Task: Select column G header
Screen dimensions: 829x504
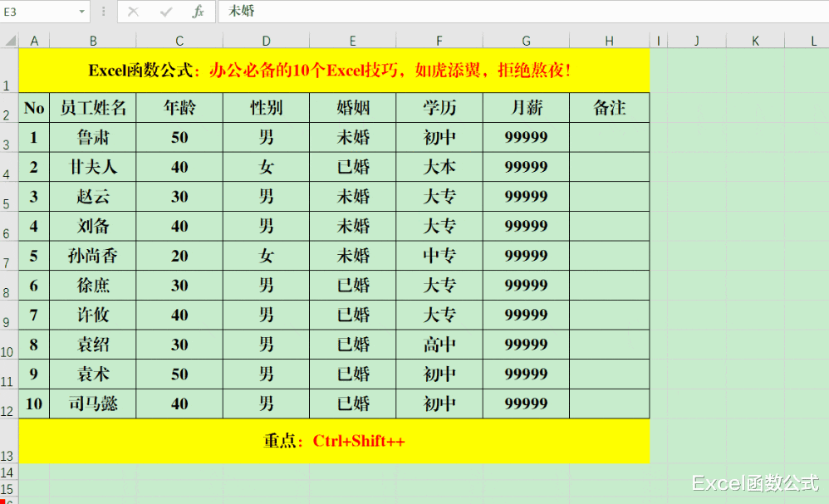Action: click(525, 39)
